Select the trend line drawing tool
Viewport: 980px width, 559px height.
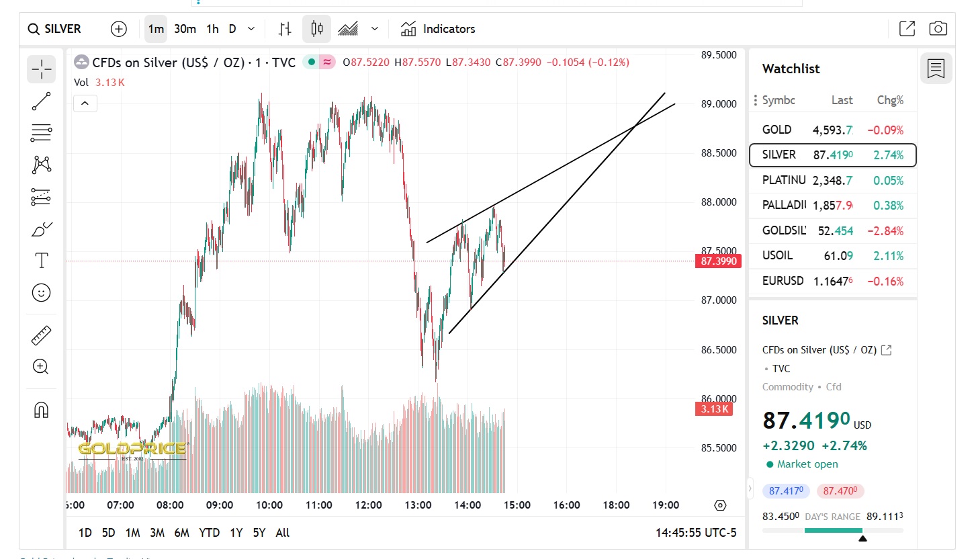click(42, 101)
